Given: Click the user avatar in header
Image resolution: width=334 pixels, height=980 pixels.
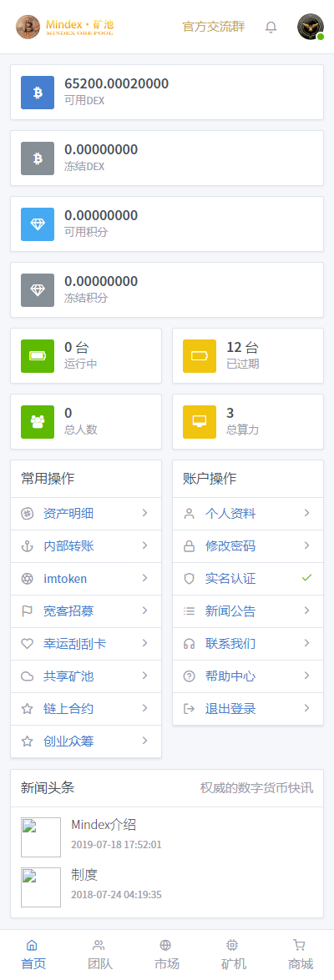Looking at the screenshot, I should point(311,27).
